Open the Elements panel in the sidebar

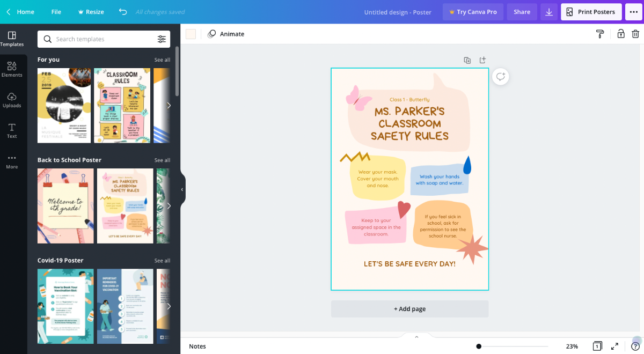click(x=12, y=69)
